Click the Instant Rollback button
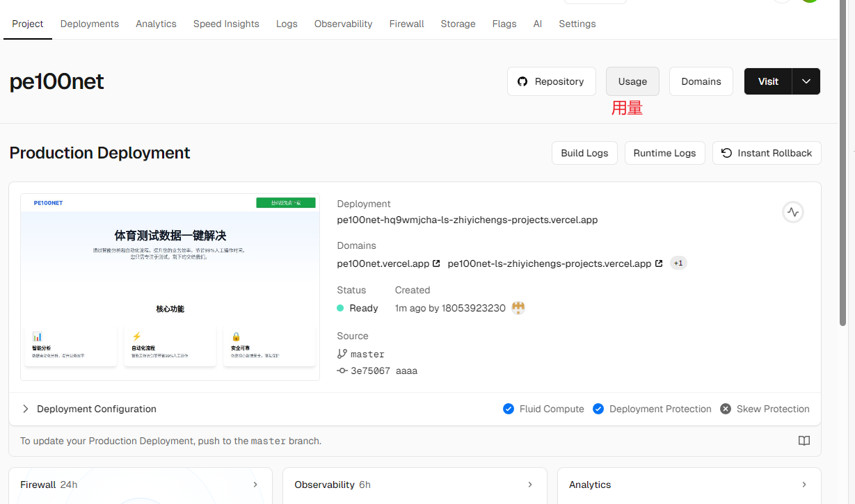855x504 pixels. pos(767,153)
